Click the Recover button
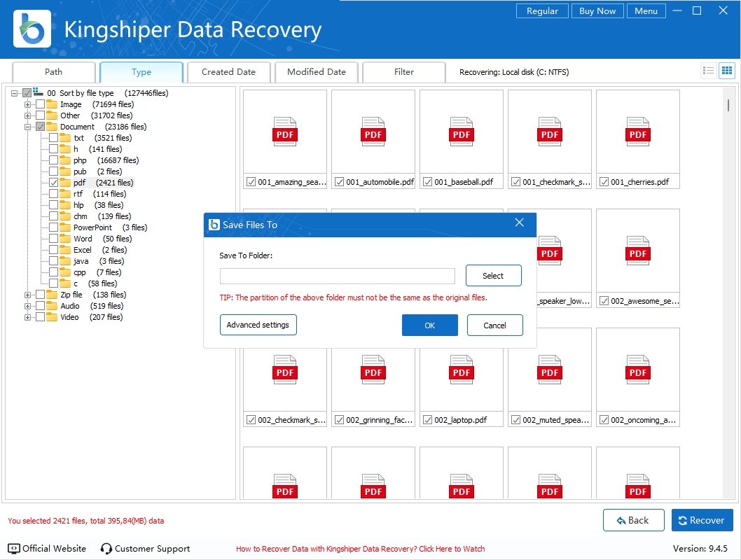 click(702, 520)
